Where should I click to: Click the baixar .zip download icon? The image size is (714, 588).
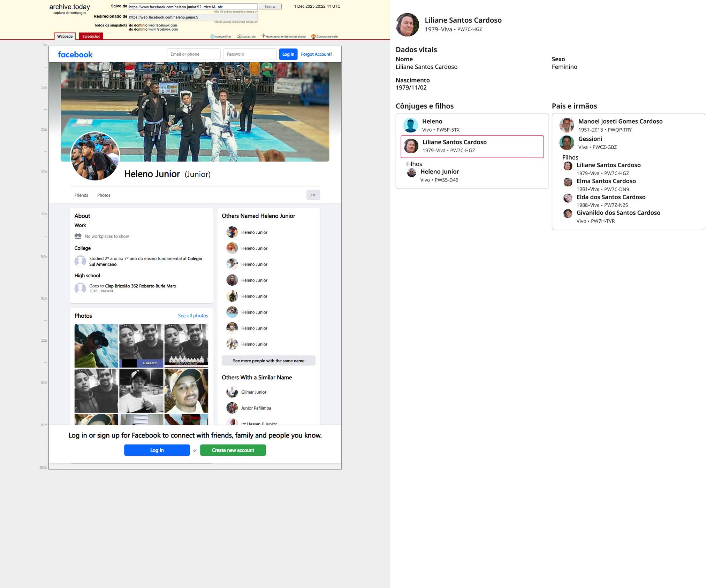point(239,37)
